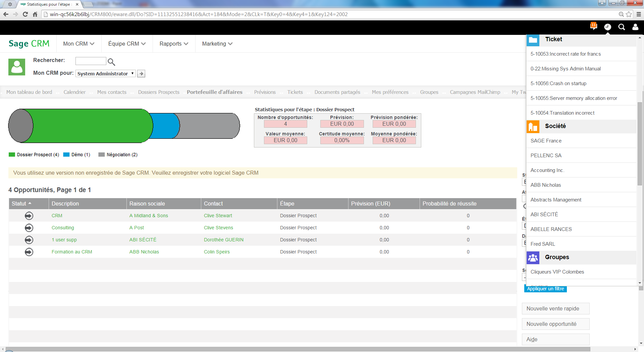Viewport: 644px width, 352px height.
Task: Click the Société building icon in recent list
Action: click(533, 127)
